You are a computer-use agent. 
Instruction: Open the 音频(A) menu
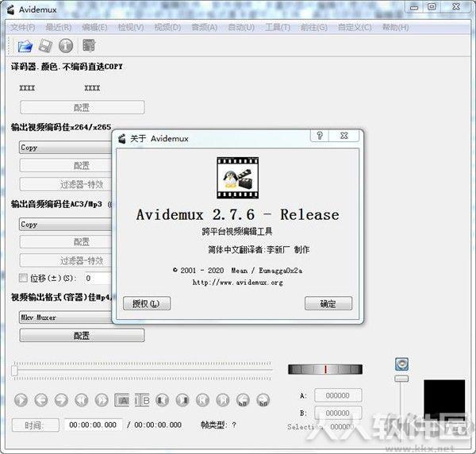pos(205,27)
